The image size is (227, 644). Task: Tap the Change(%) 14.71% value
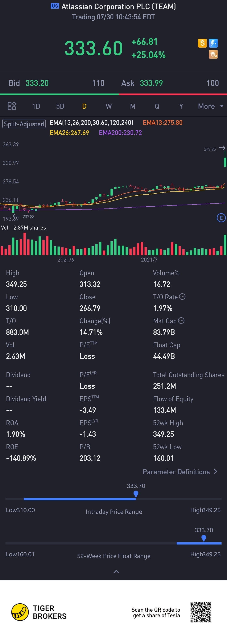[91, 332]
